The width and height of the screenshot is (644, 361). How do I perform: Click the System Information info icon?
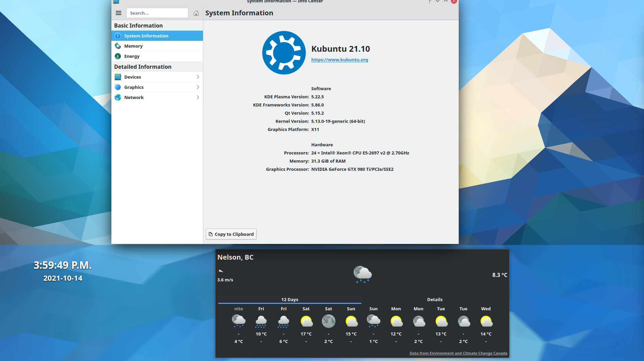118,36
